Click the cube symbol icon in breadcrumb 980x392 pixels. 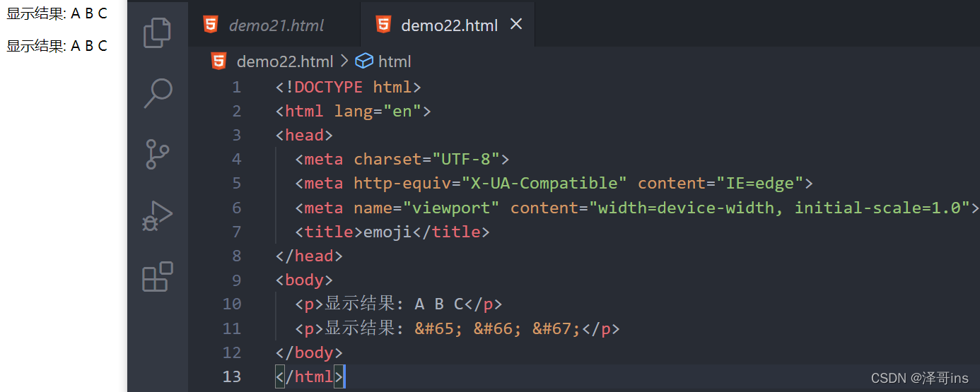(363, 61)
